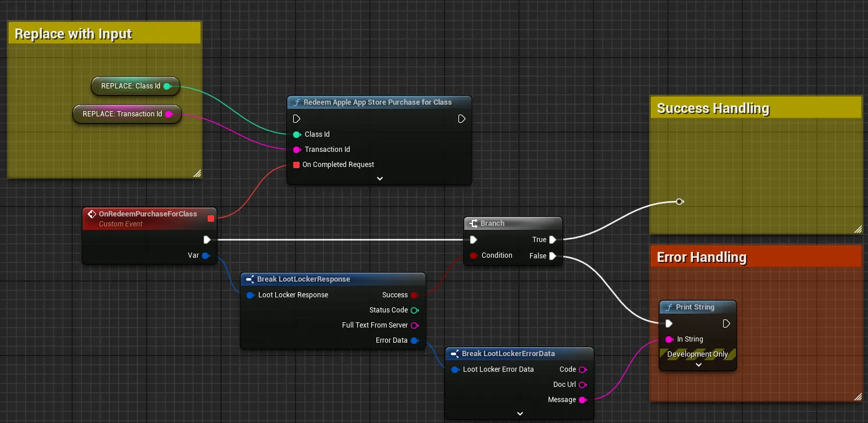Image resolution: width=868 pixels, height=423 pixels.
Task: Expand the Break LootLockerErrorData node
Action: (520, 414)
